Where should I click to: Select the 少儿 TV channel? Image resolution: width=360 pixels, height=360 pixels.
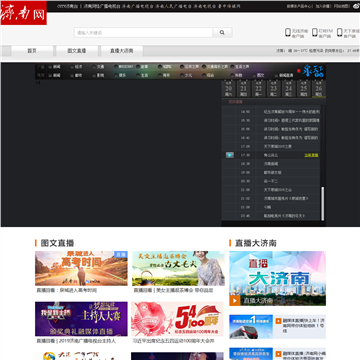(186, 75)
